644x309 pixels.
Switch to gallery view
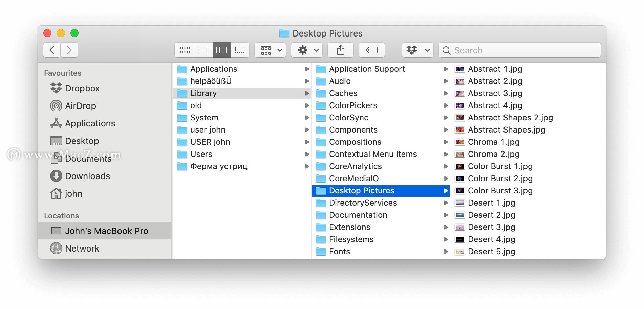pyautogui.click(x=240, y=50)
